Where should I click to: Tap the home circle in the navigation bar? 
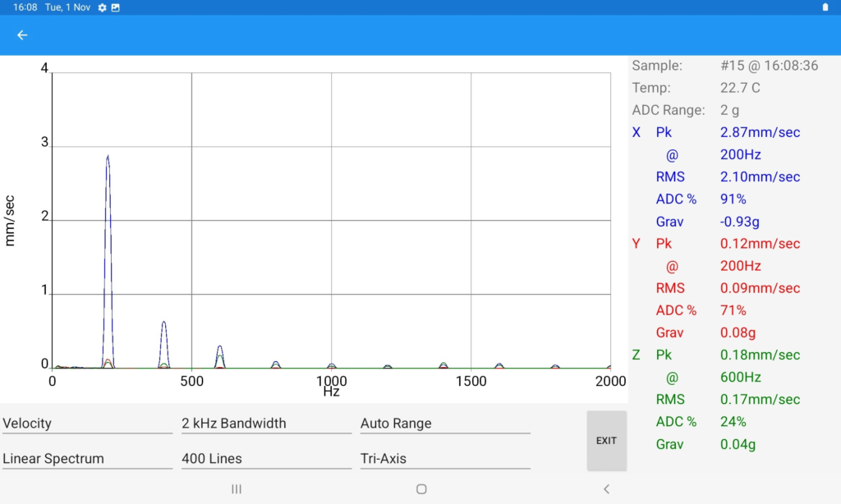click(420, 488)
